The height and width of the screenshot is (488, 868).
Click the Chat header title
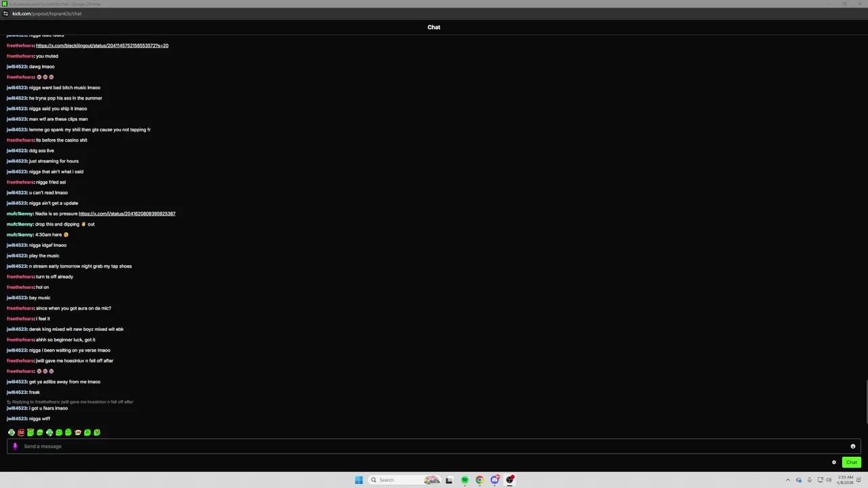[x=434, y=27]
